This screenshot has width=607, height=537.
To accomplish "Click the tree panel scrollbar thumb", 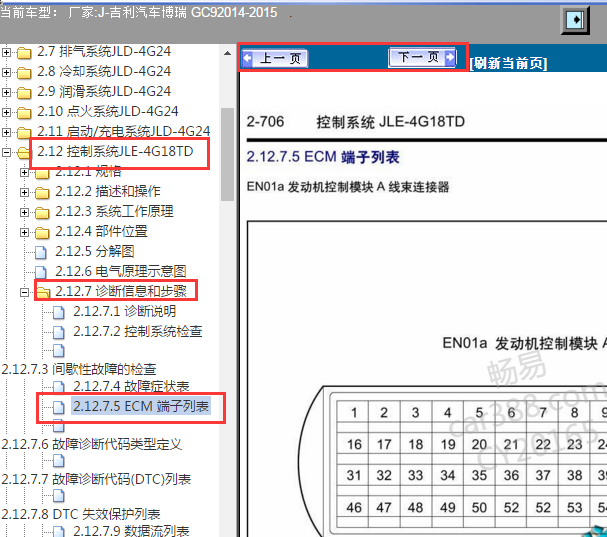I will pos(228,154).
